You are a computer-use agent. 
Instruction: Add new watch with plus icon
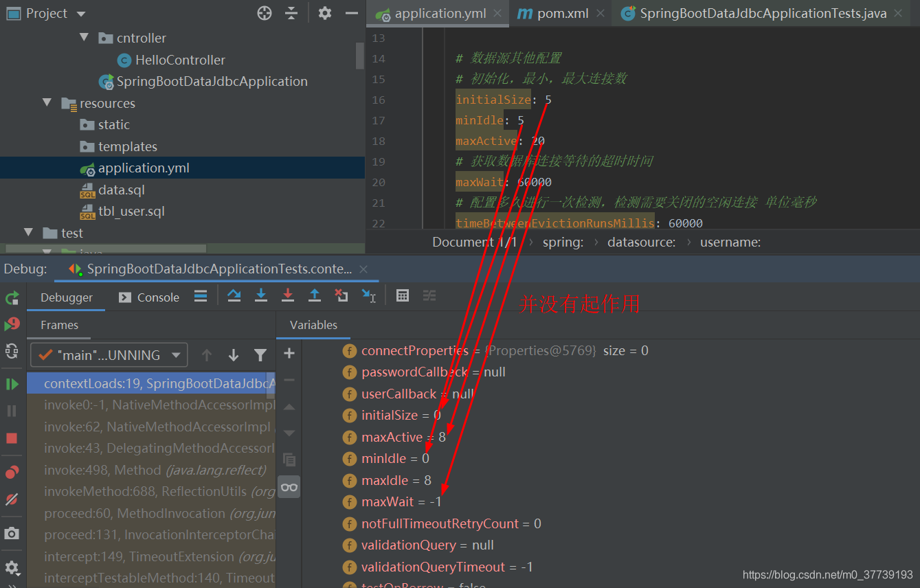pos(289,353)
